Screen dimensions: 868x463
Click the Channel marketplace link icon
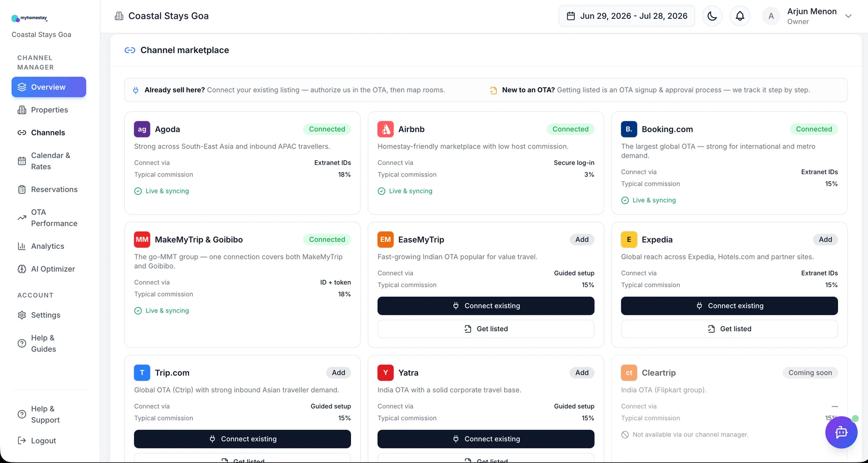point(130,50)
